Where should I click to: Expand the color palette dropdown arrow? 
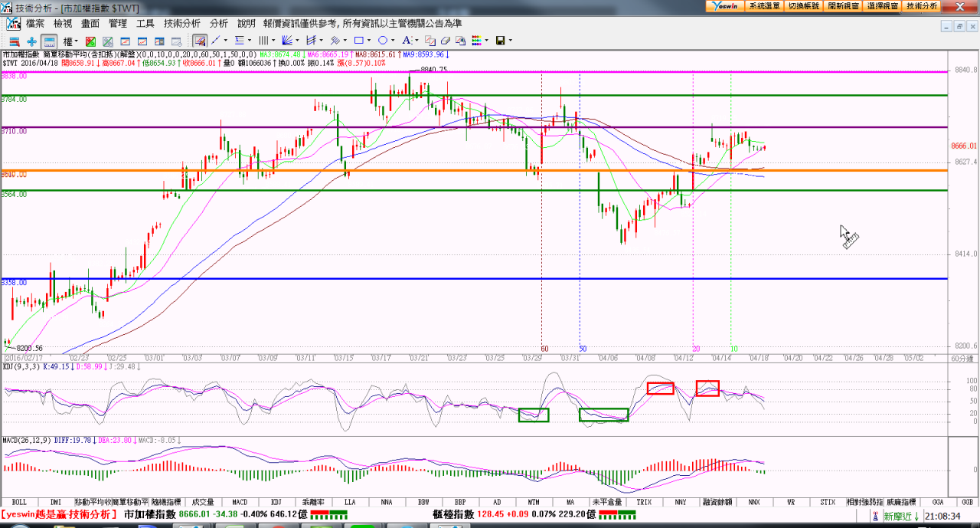(486, 41)
